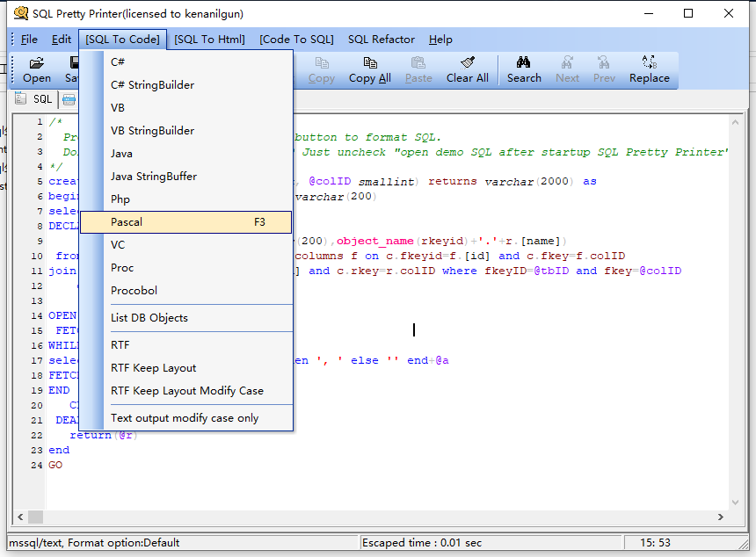The width and height of the screenshot is (756, 557).
Task: Select Php conversion option
Action: click(x=186, y=199)
